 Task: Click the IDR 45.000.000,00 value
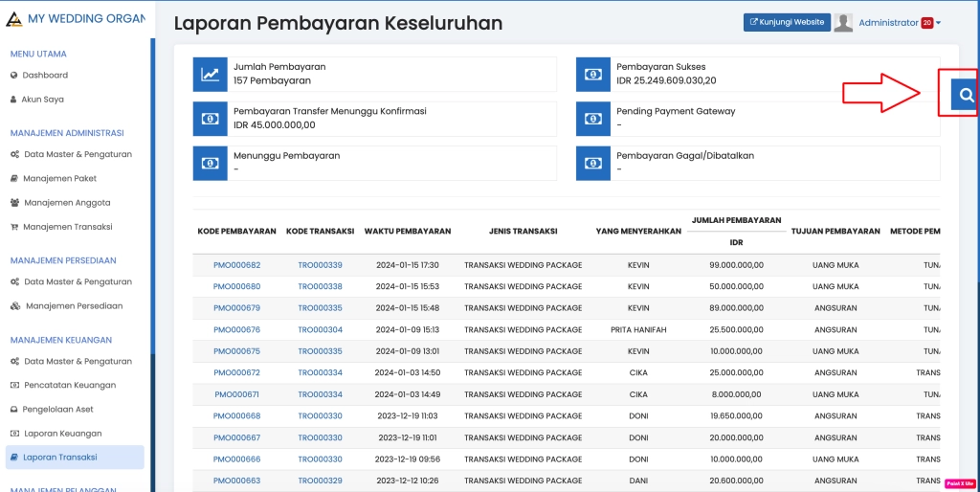[275, 125]
